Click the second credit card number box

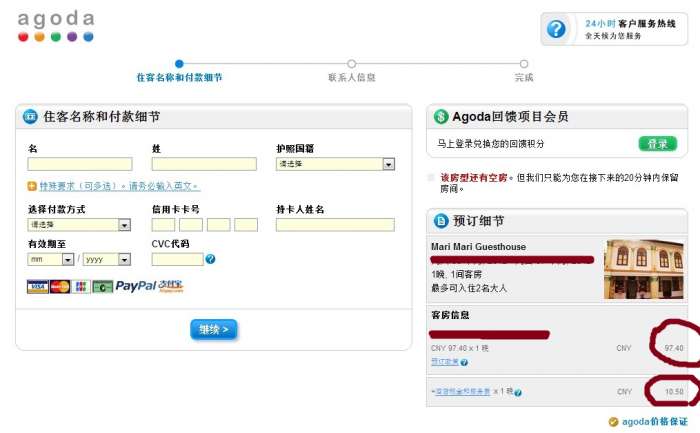[x=191, y=225]
